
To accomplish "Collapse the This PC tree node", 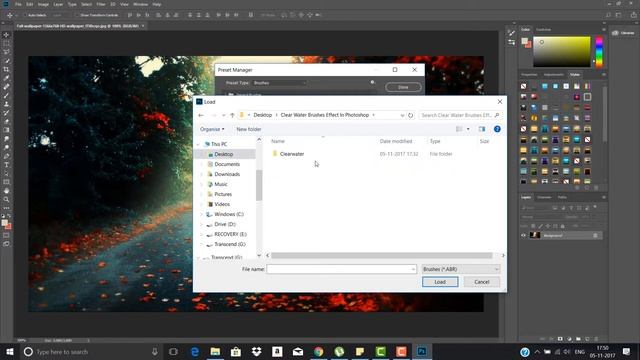I will pyautogui.click(x=198, y=144).
